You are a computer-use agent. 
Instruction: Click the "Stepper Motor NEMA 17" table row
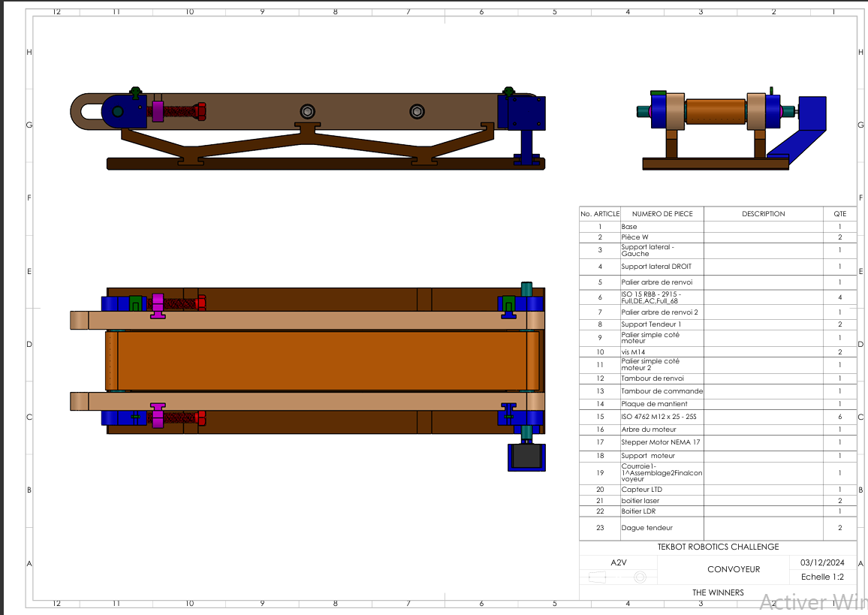click(x=660, y=442)
